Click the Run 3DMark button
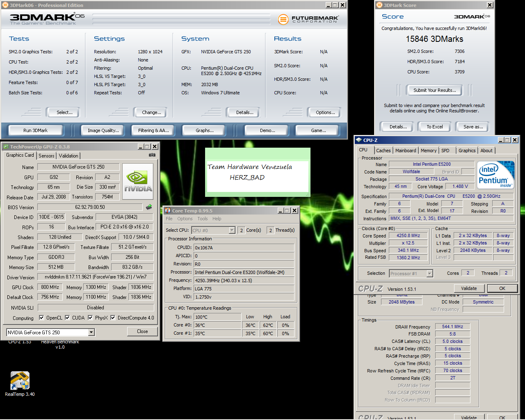Screen dimensions: 525x420 point(35,130)
